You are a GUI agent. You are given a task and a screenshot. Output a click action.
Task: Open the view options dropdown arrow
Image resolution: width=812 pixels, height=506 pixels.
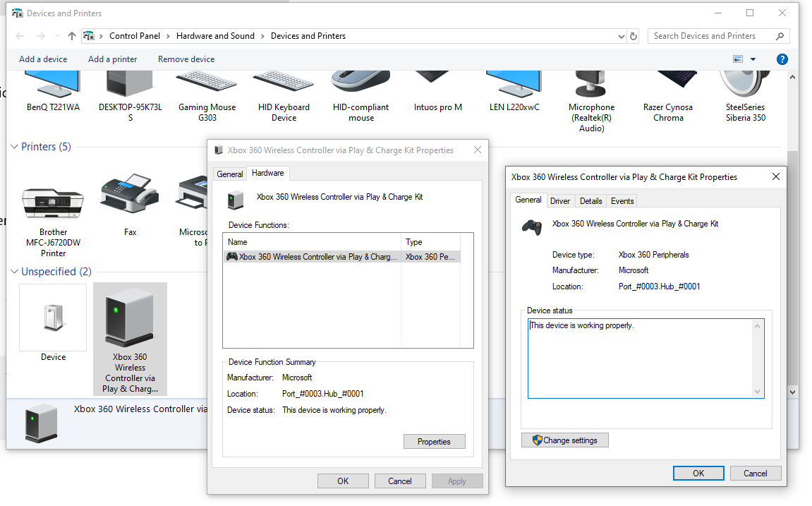[753, 59]
